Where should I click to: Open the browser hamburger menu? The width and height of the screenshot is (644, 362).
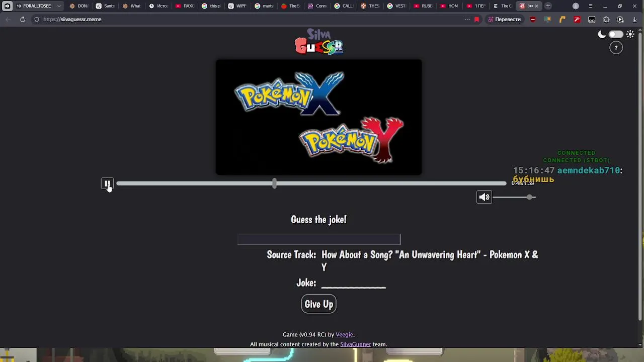pyautogui.click(x=590, y=6)
